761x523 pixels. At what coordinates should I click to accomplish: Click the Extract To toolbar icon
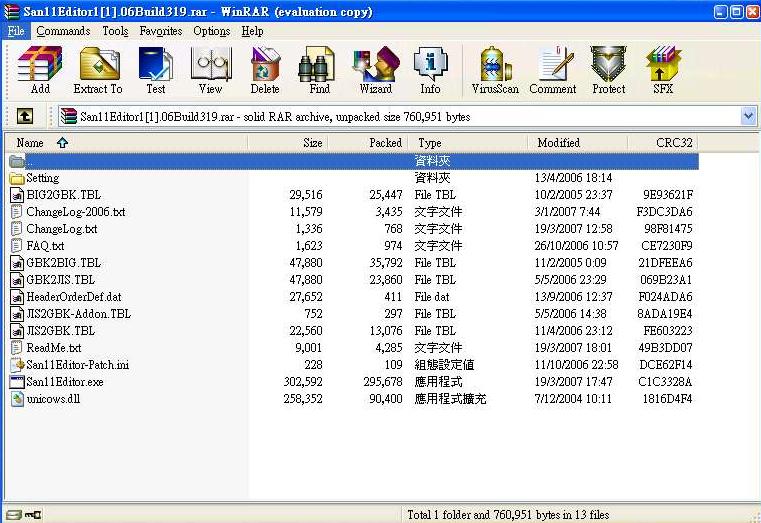click(x=98, y=70)
